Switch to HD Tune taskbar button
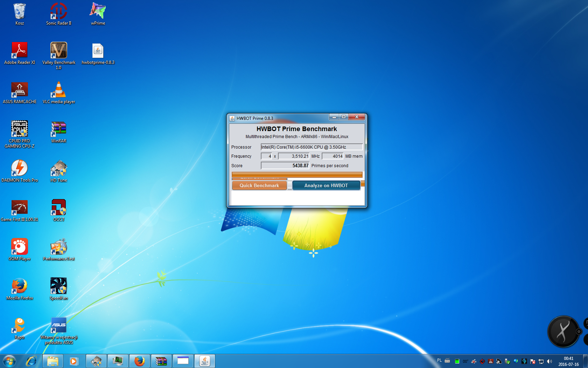Viewport: 588px width, 368px height. pos(96,361)
